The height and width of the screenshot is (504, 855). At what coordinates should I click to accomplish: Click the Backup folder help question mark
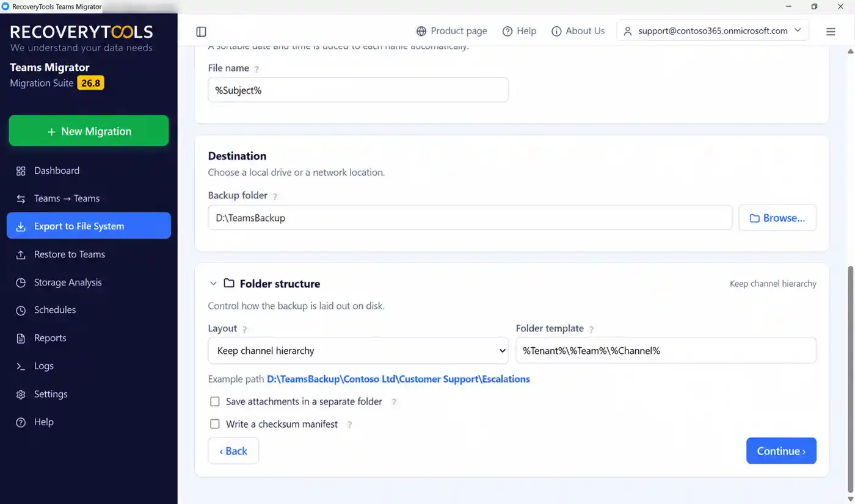coord(275,196)
